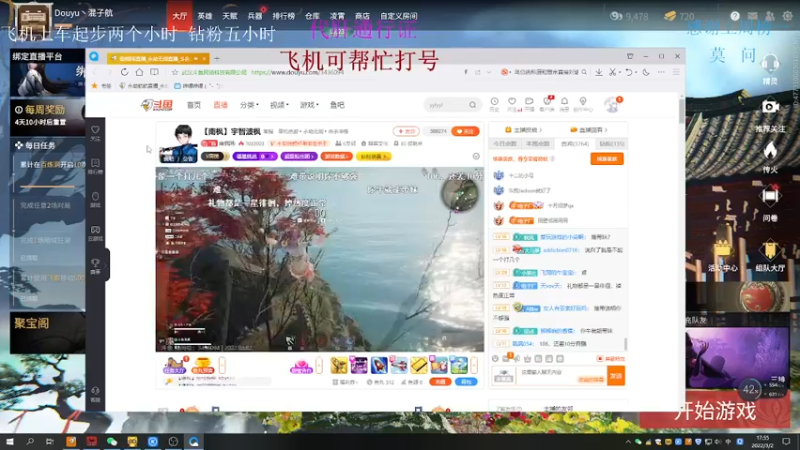Select Douyu 鱼吧 nav item
Viewport: 800px width, 450px height.
click(x=337, y=105)
